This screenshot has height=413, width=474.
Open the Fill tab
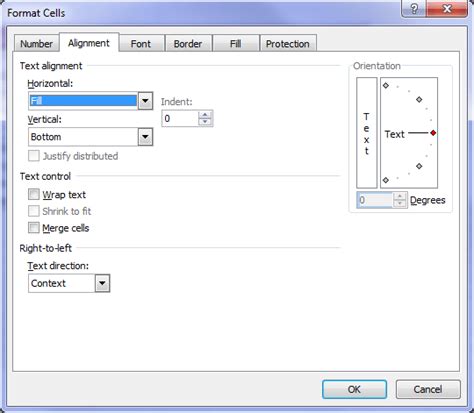tap(235, 44)
